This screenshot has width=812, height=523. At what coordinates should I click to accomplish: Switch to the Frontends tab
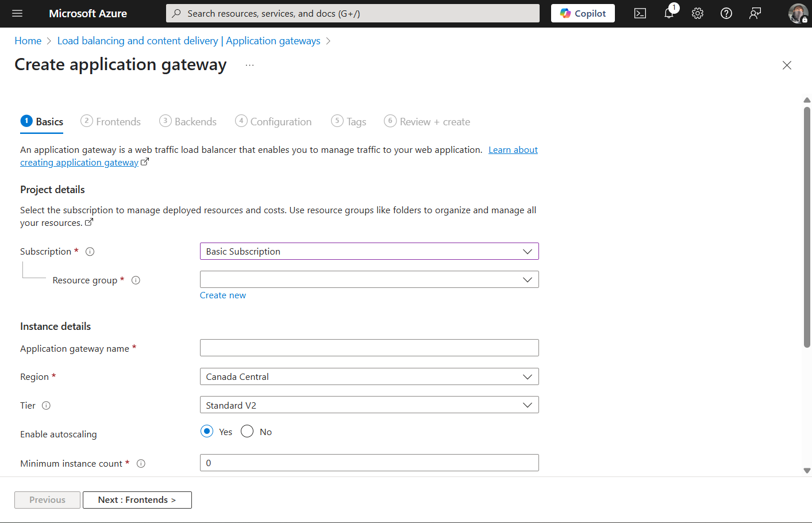coord(111,121)
